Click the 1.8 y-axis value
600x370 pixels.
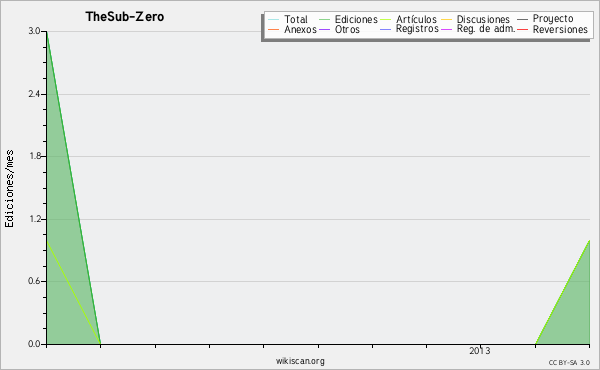click(x=34, y=156)
